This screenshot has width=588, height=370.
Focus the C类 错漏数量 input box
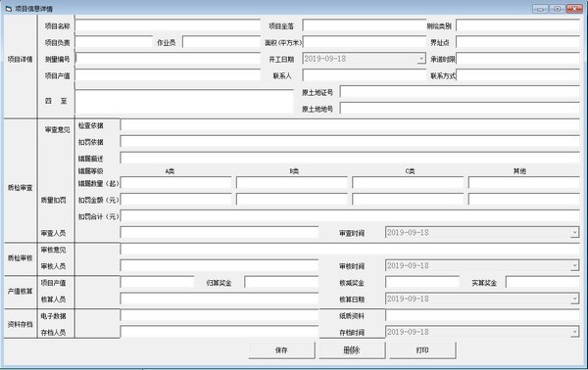[x=408, y=183]
